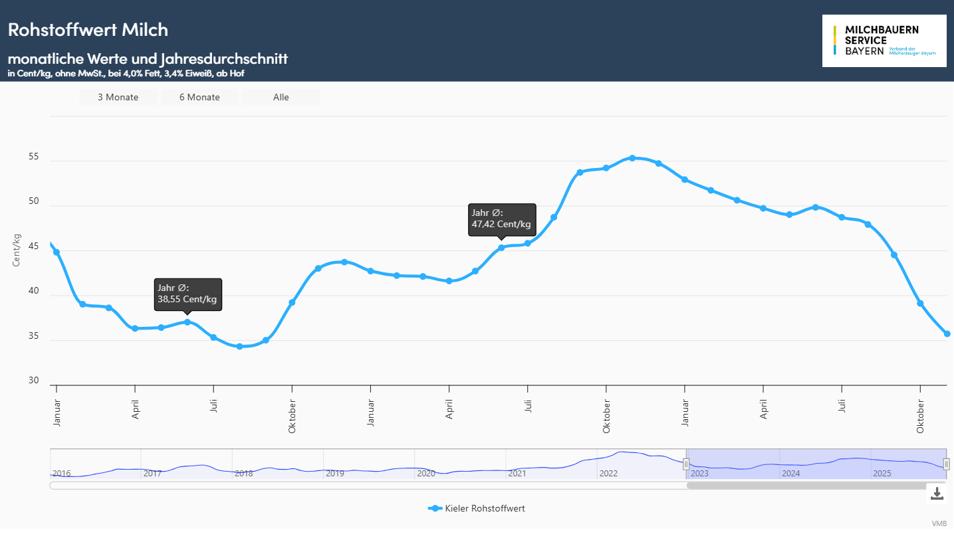Open the Milchbauern Service Bayern logo

pyautogui.click(x=884, y=41)
